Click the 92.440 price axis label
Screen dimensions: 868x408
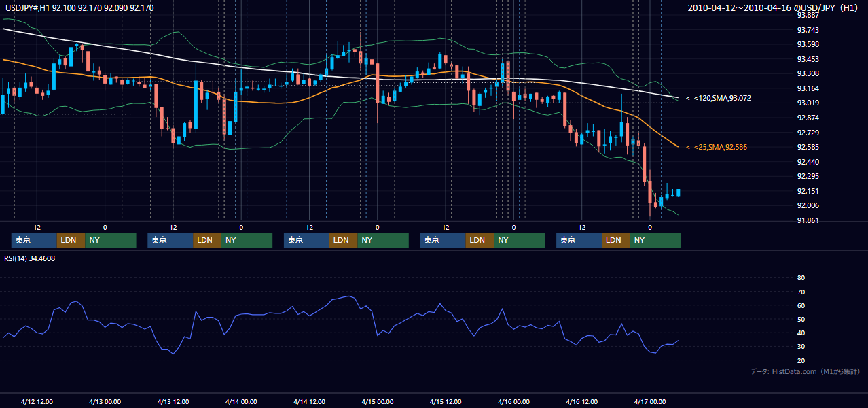pyautogui.click(x=808, y=162)
